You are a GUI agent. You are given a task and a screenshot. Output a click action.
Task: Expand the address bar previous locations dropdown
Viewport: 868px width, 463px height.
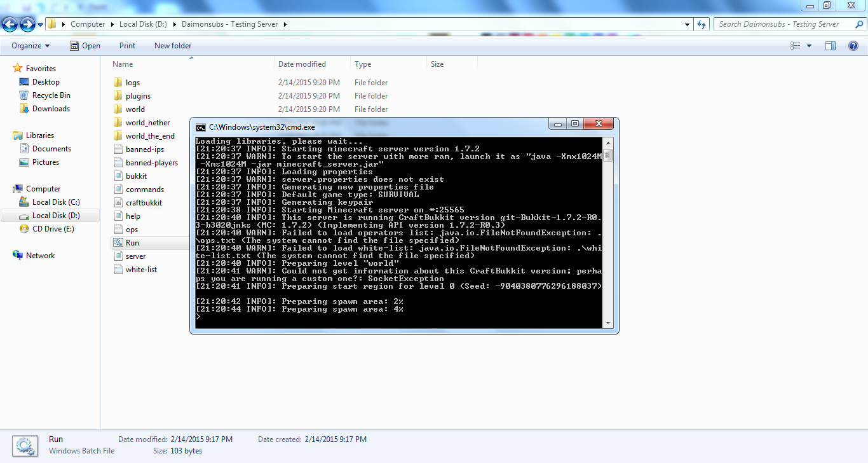point(688,24)
